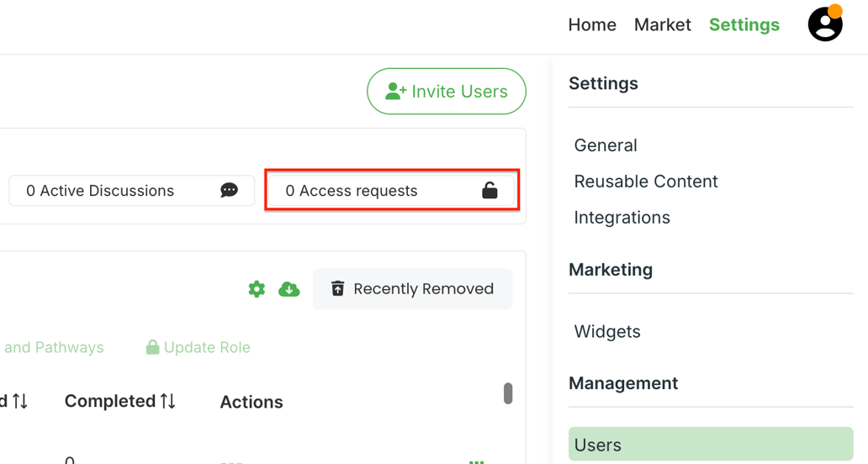Click the trash icon in Recently Removed
Screen dimensions: 868x464
coord(337,288)
